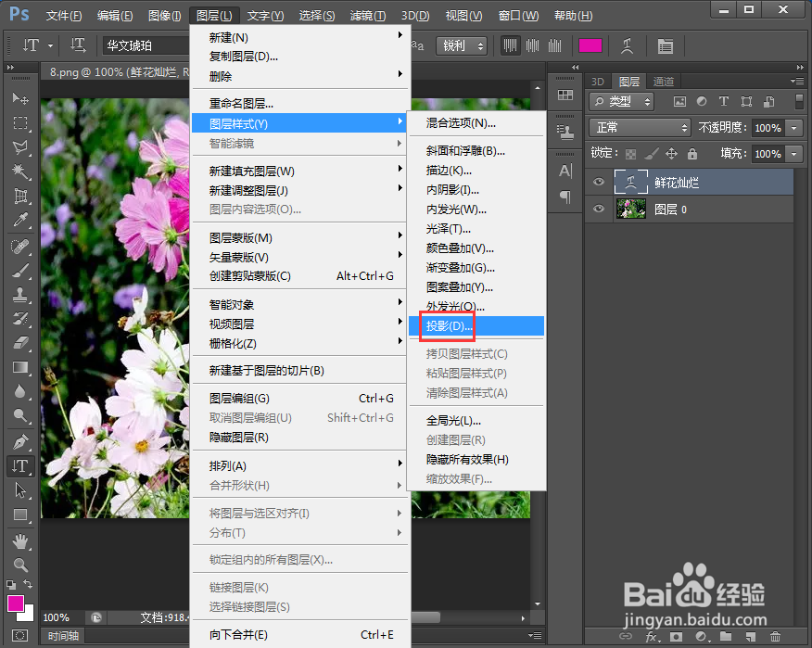Choose 混合选项(N)... menu item
812x648 pixels.
pos(476,122)
